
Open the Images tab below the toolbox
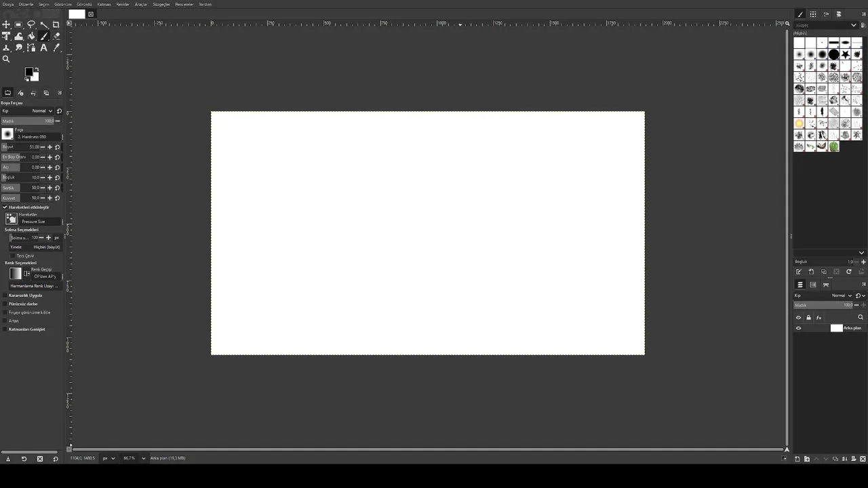46,93
